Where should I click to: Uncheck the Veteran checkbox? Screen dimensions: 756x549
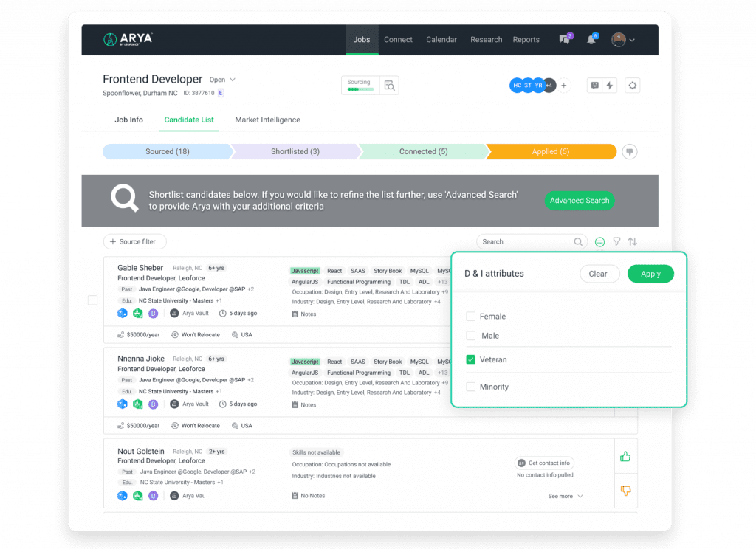point(470,359)
